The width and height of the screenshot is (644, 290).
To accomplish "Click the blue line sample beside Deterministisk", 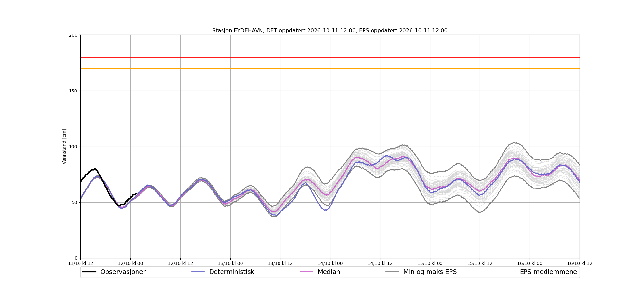I will (198, 272).
